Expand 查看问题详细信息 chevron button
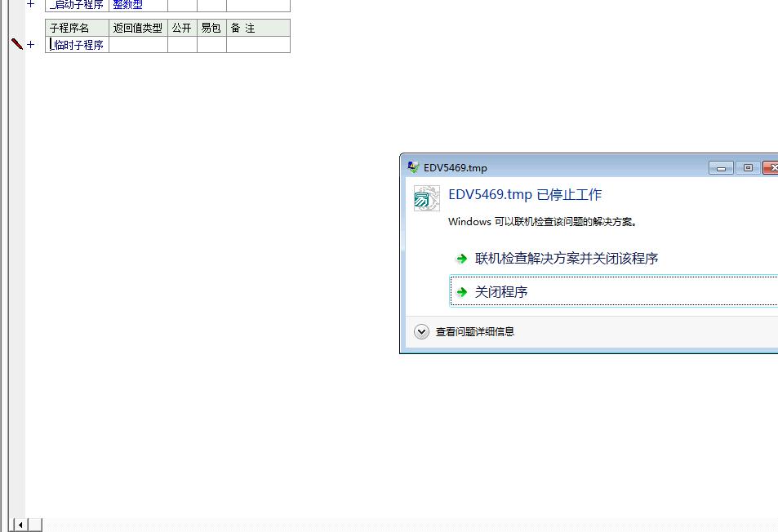The width and height of the screenshot is (778, 532). 421,332
